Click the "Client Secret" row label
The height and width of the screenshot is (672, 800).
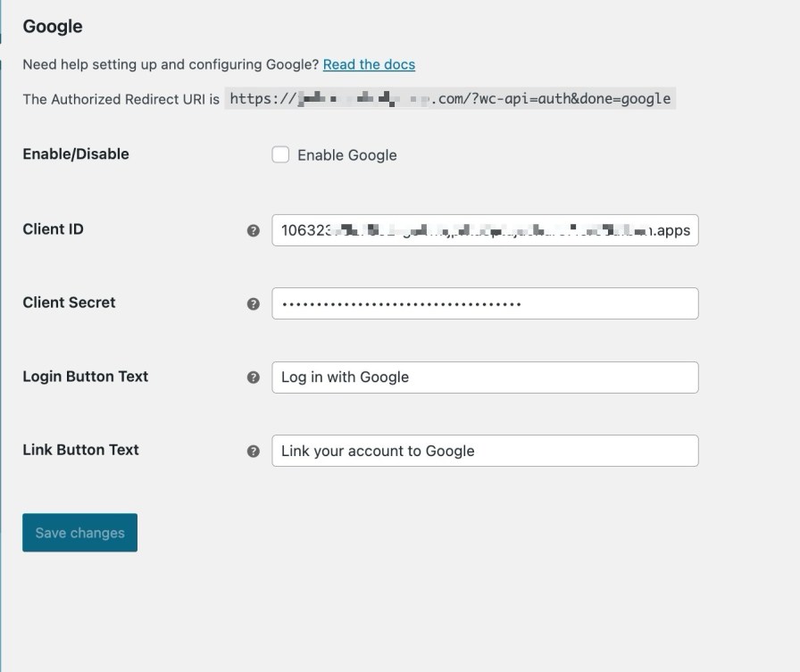(69, 303)
